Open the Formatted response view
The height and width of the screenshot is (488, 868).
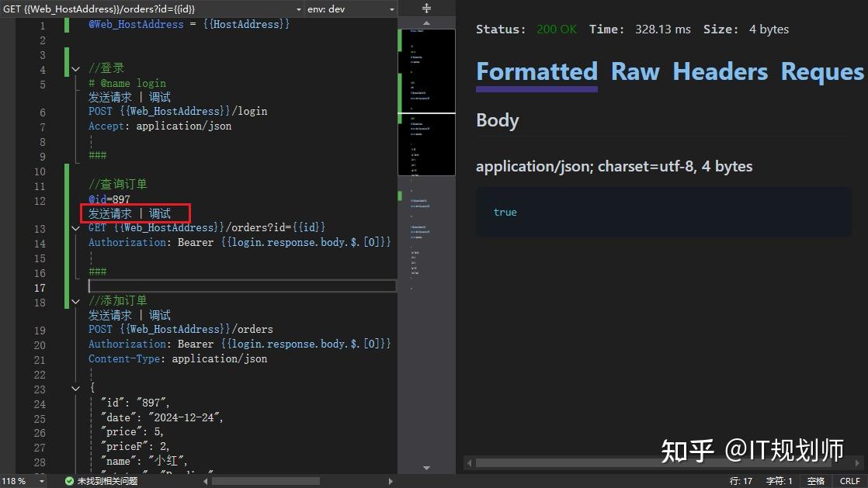point(536,71)
